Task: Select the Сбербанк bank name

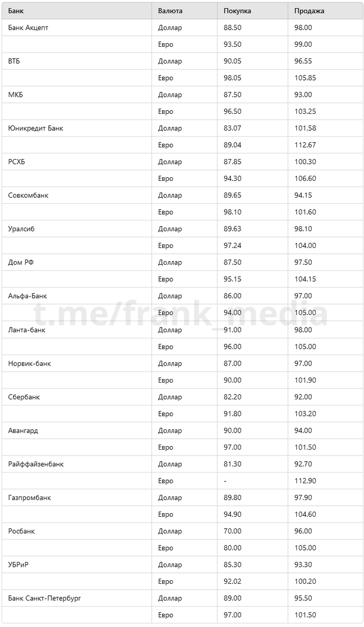Action: (x=24, y=397)
